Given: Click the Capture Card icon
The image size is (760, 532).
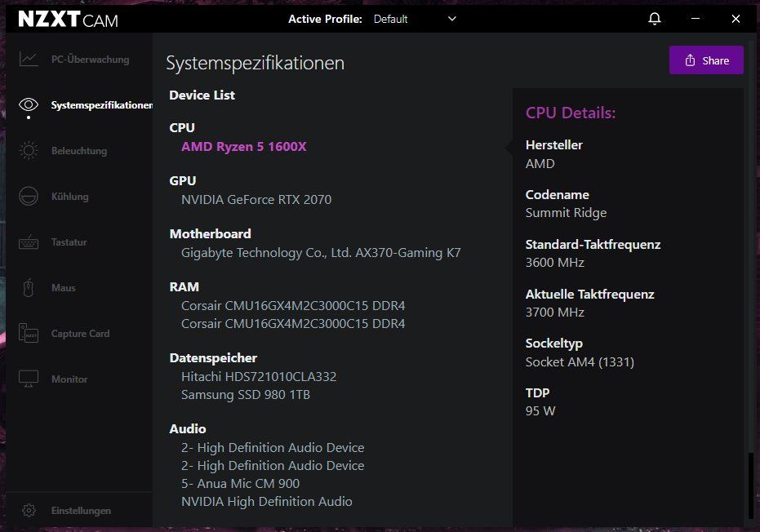Looking at the screenshot, I should [x=29, y=334].
